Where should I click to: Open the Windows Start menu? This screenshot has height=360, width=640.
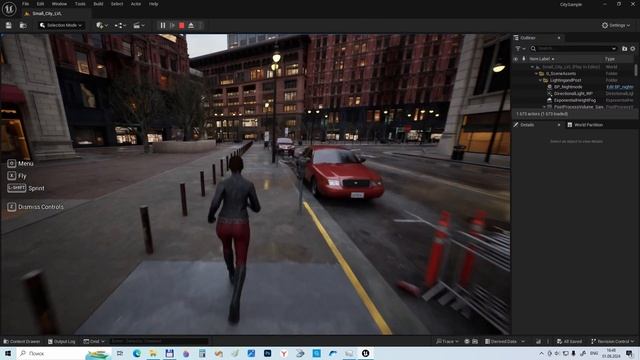coord(8,353)
